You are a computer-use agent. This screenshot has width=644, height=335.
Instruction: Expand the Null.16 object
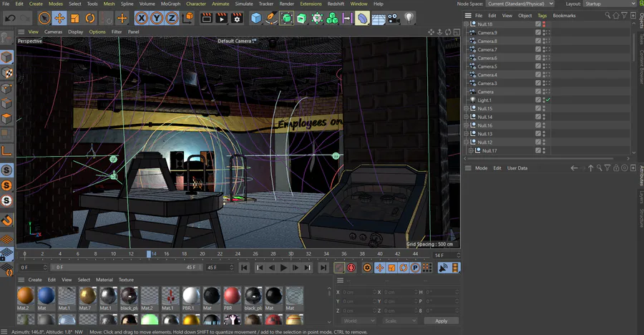(466, 125)
